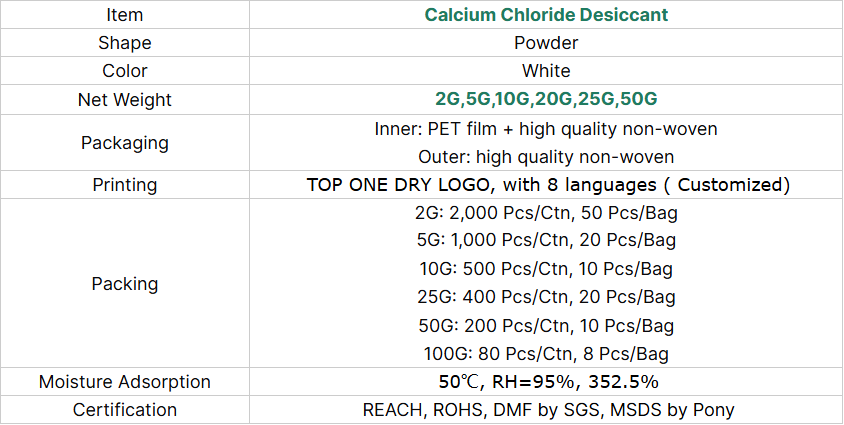Viewport: 844px width, 425px height.
Task: Select the "Inner: PET film" packaging line
Action: pos(546,129)
